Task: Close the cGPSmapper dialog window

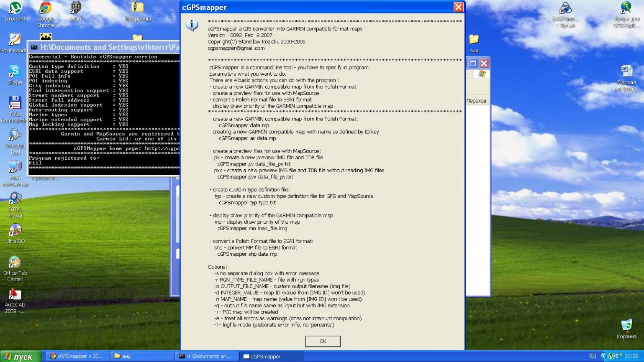Action: 458,7
